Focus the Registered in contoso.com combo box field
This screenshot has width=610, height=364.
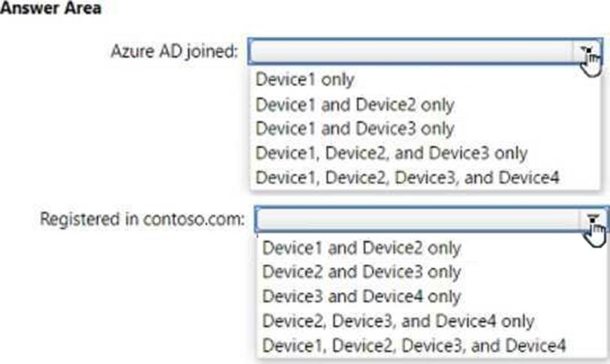pyautogui.click(x=418, y=219)
